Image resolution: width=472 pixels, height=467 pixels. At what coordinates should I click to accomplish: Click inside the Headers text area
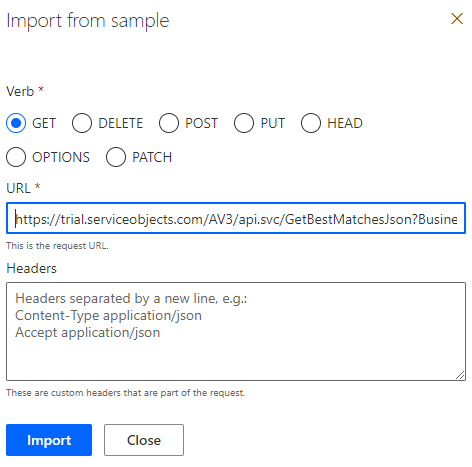[x=236, y=331]
